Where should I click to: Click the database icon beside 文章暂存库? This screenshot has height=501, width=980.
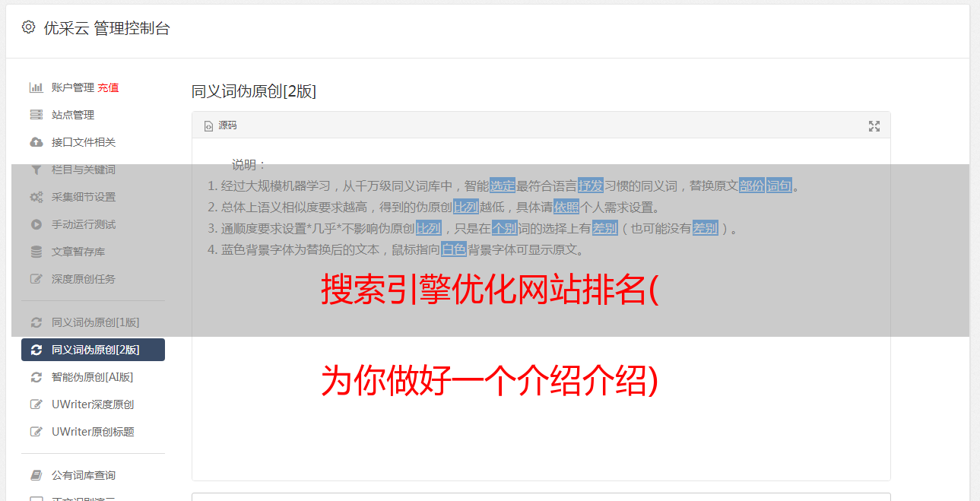36,252
